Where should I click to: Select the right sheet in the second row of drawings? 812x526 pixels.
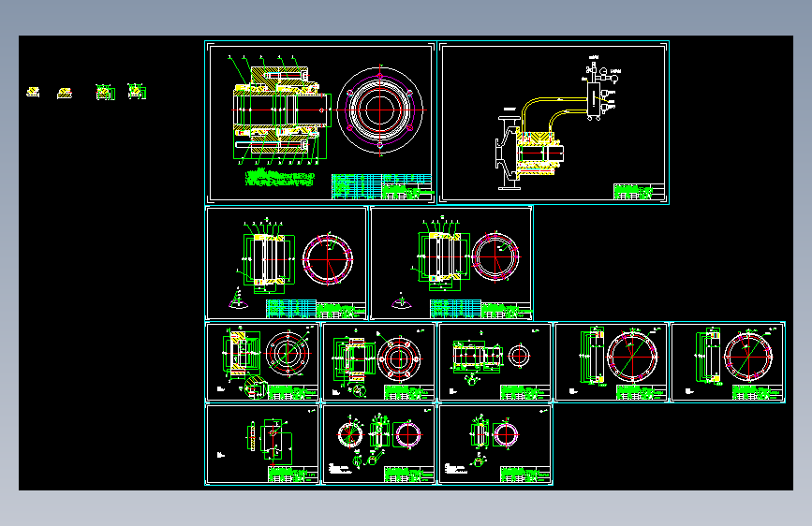[451, 263]
